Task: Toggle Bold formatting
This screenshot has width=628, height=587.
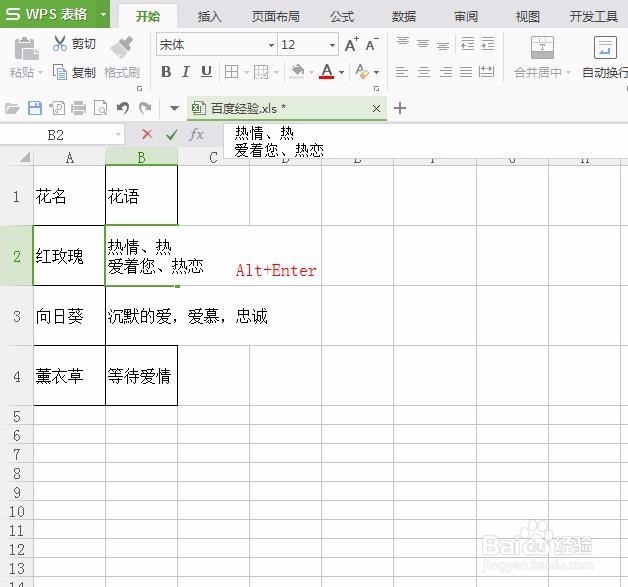Action: pos(166,72)
